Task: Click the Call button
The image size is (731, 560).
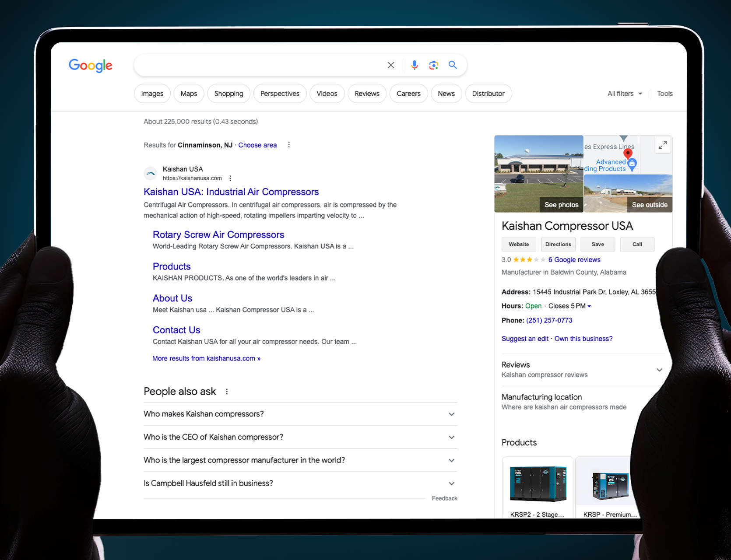Action: 637,245
